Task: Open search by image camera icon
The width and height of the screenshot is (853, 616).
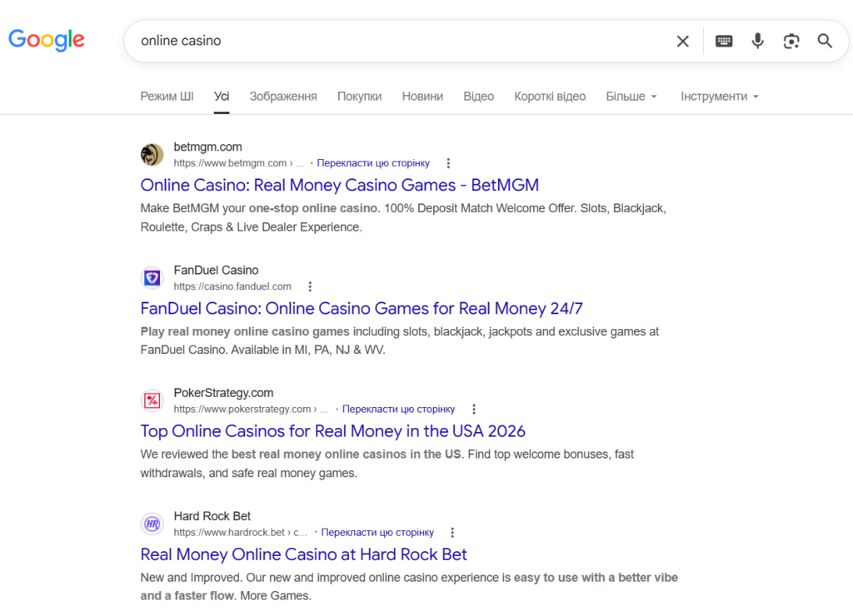Action: pos(791,41)
